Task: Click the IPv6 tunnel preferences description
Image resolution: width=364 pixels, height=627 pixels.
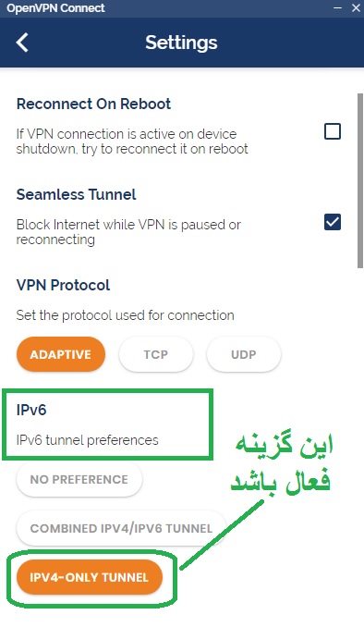Action: [87, 440]
